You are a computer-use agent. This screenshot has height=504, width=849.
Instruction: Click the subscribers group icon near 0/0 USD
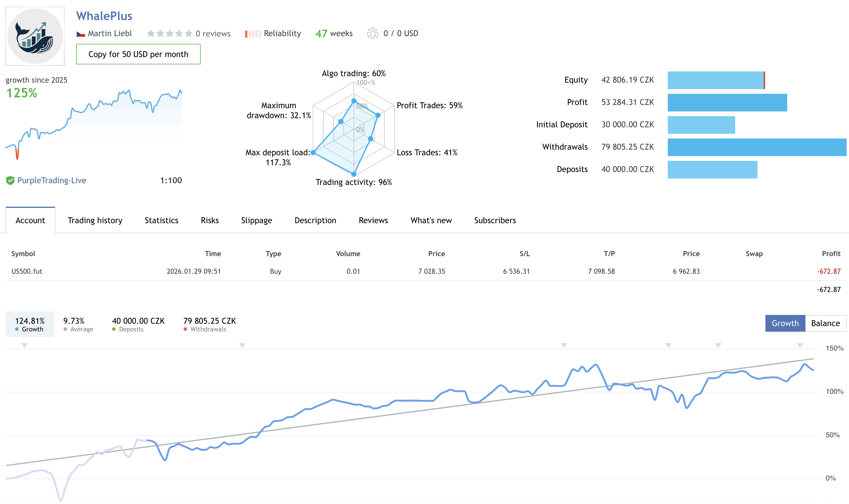tap(373, 33)
